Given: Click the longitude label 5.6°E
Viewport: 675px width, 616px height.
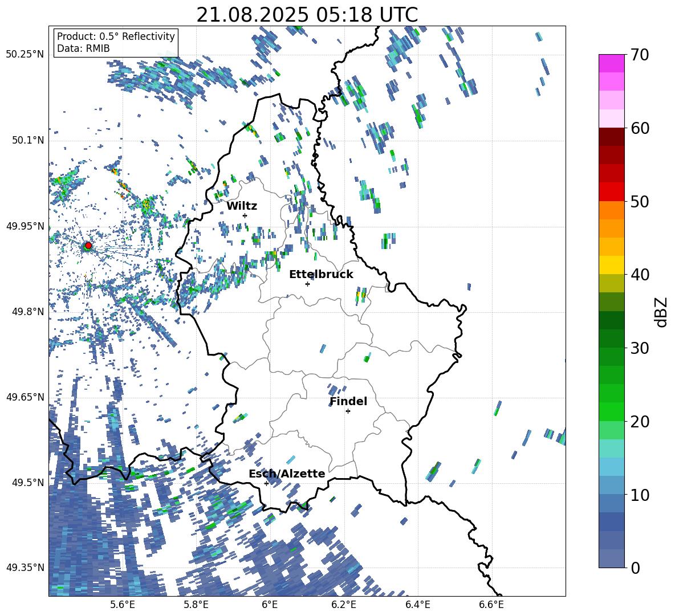Looking at the screenshot, I should [x=123, y=605].
